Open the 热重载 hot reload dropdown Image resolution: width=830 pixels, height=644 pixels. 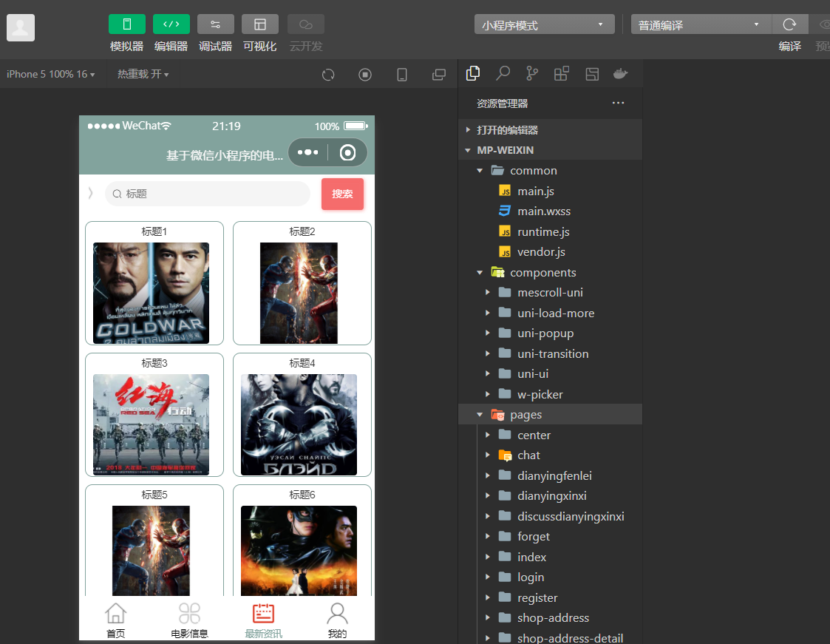coord(143,74)
